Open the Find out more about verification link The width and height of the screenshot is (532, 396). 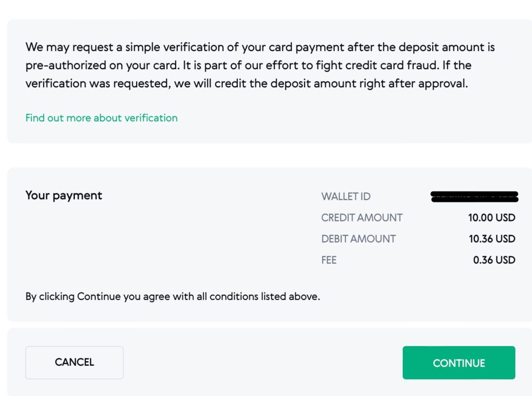point(101,118)
